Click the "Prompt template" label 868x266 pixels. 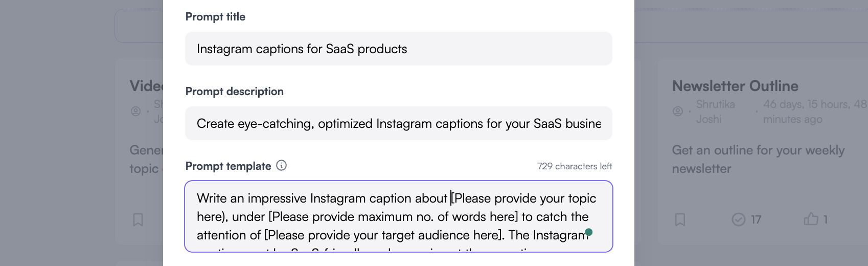click(228, 166)
